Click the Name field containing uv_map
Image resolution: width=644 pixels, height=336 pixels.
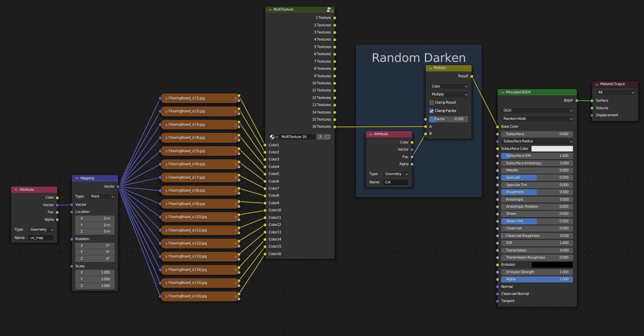pyautogui.click(x=41, y=238)
